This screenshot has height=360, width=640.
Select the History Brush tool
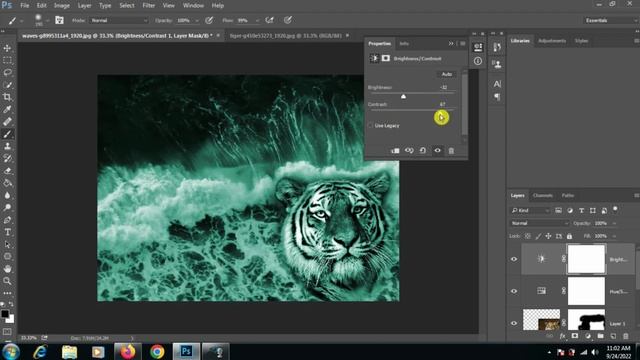pyautogui.click(x=7, y=158)
